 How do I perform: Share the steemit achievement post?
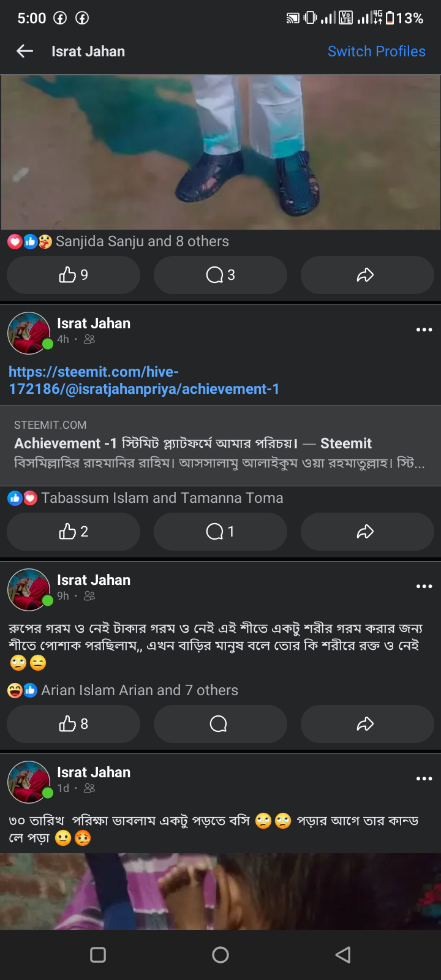tap(366, 532)
